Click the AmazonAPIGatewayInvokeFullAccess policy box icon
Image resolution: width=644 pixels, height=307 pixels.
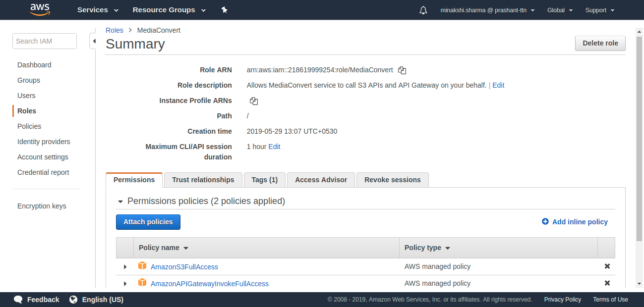(142, 283)
